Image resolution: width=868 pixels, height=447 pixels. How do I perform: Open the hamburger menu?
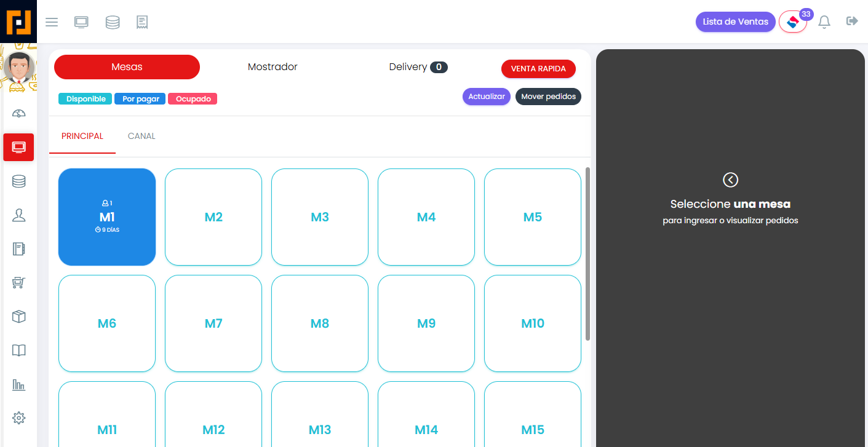(x=52, y=22)
